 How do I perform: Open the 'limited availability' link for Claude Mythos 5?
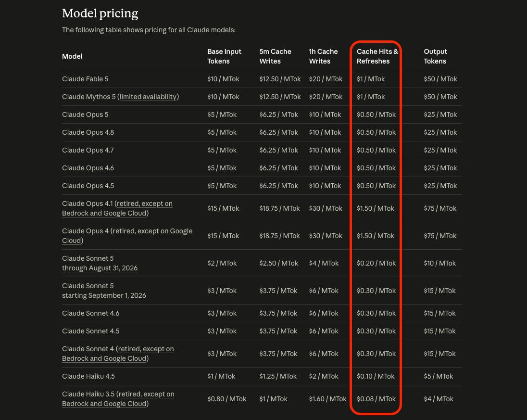coord(148,97)
